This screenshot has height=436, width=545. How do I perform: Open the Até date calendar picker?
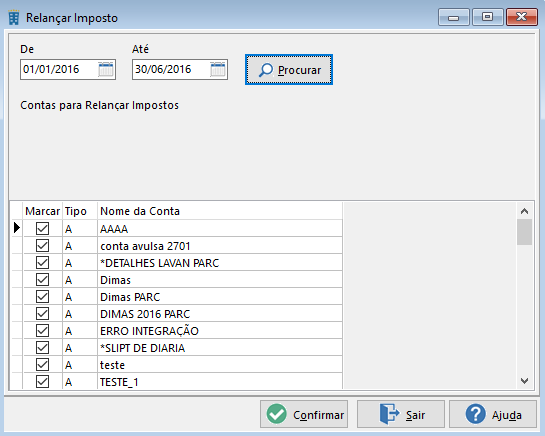pyautogui.click(x=218, y=69)
